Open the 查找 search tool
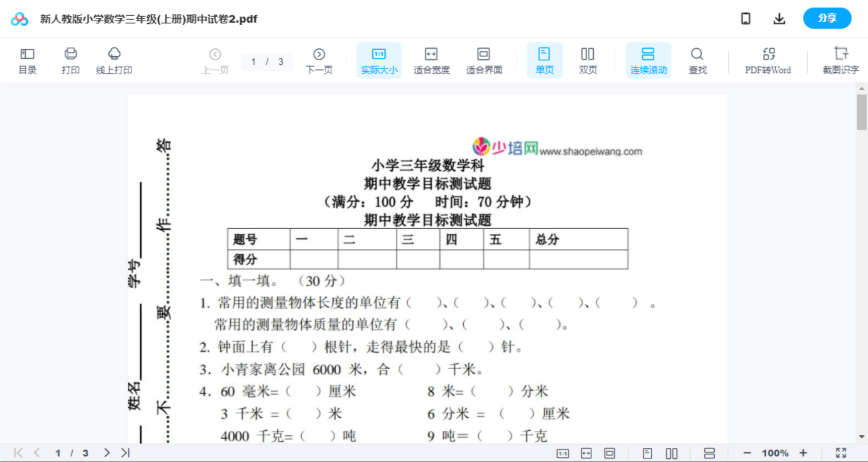The image size is (868, 462). [x=697, y=60]
